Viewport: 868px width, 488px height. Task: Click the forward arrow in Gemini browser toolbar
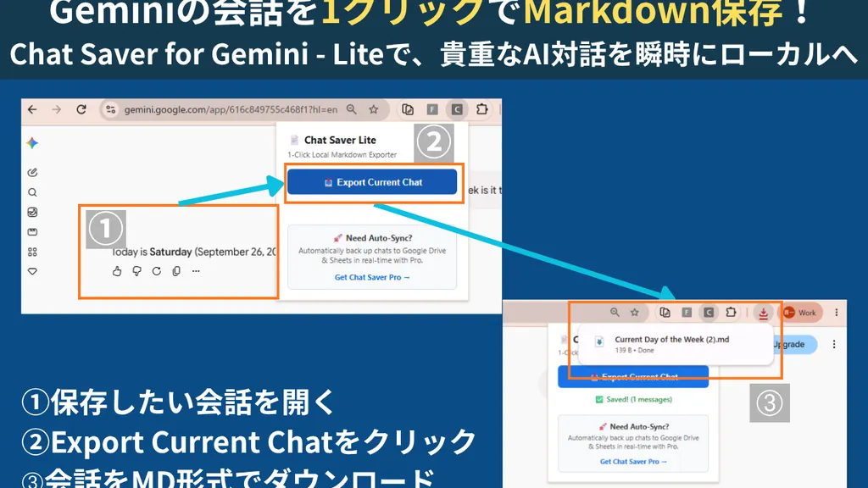(x=57, y=109)
